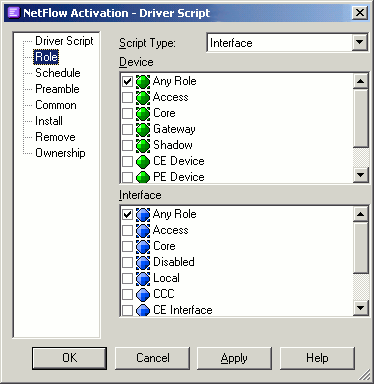Viewport: 374px width, 384px height.
Task: Check PE Device checkbox
Action: [127, 177]
